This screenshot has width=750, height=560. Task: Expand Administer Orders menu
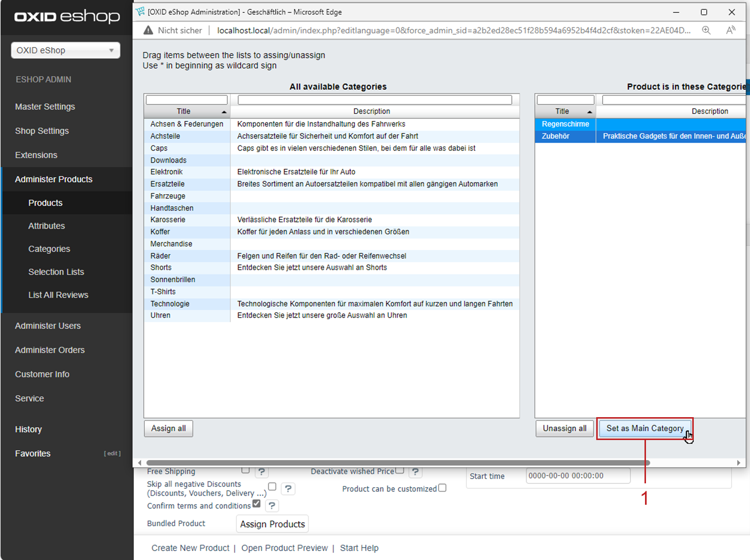click(x=50, y=350)
